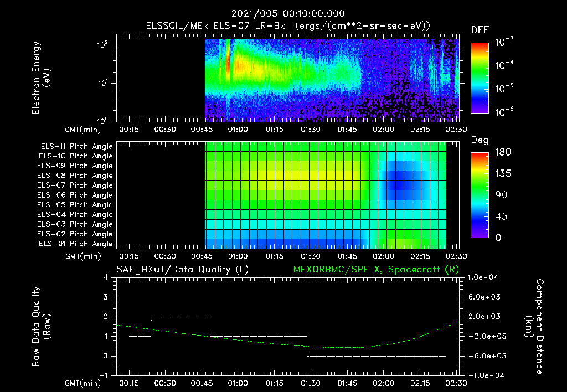
Task: Select the green MEXORBMC/SPF X, Spacecraft (R) legend
Action: [376, 270]
